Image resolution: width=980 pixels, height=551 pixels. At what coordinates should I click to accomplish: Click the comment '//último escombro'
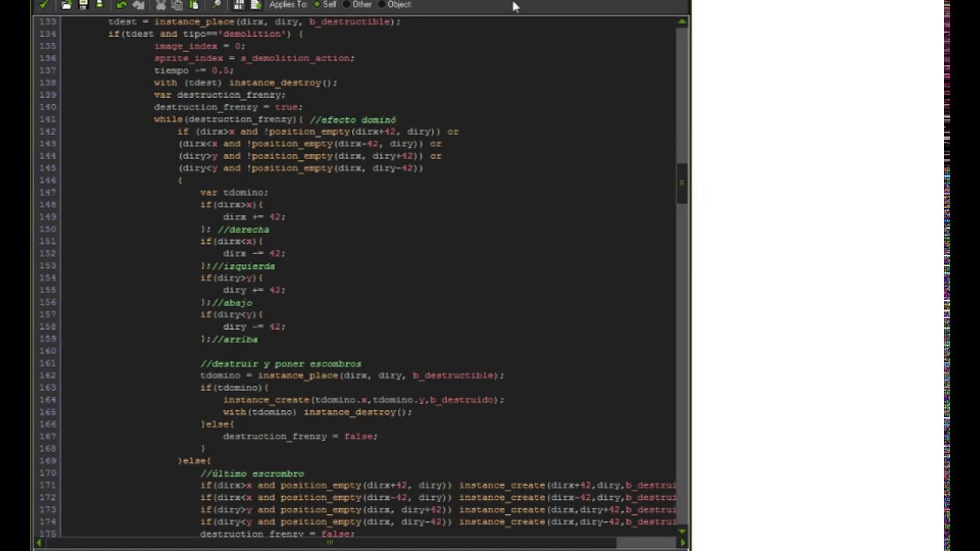point(252,474)
